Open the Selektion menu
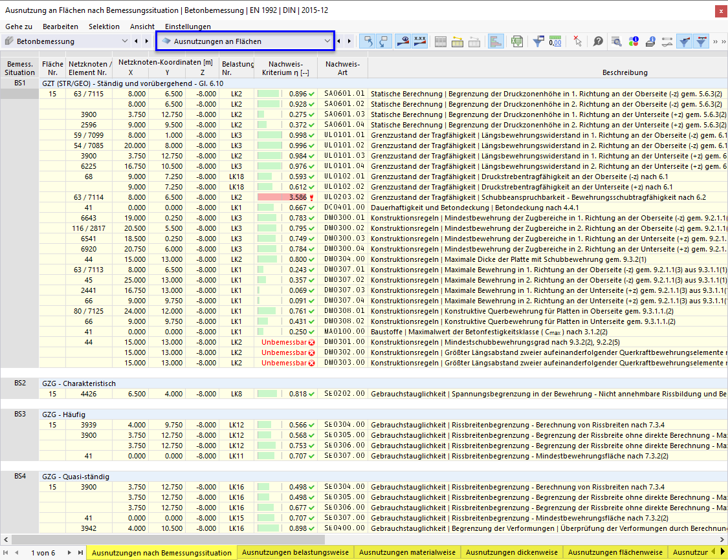 104,27
